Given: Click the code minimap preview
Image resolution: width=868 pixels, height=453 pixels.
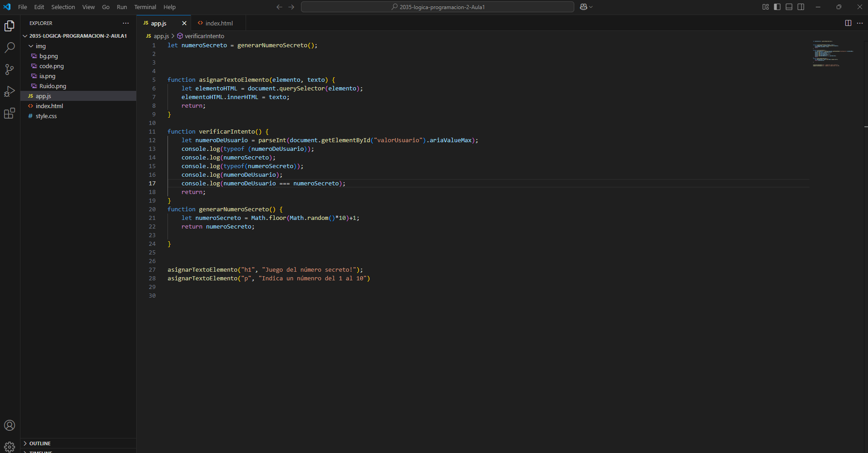Looking at the screenshot, I should click(x=833, y=54).
